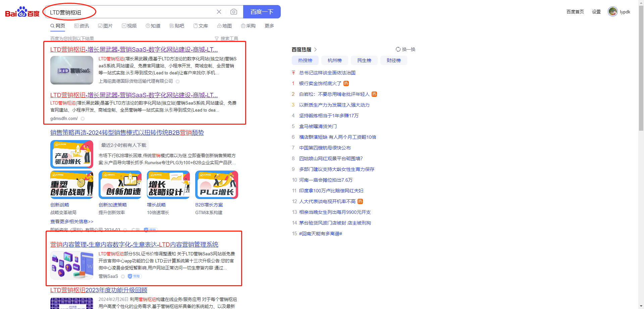This screenshot has width=644, height=309.
Task: Click the 营销内容管理 result thumbnail
Action: click(72, 265)
